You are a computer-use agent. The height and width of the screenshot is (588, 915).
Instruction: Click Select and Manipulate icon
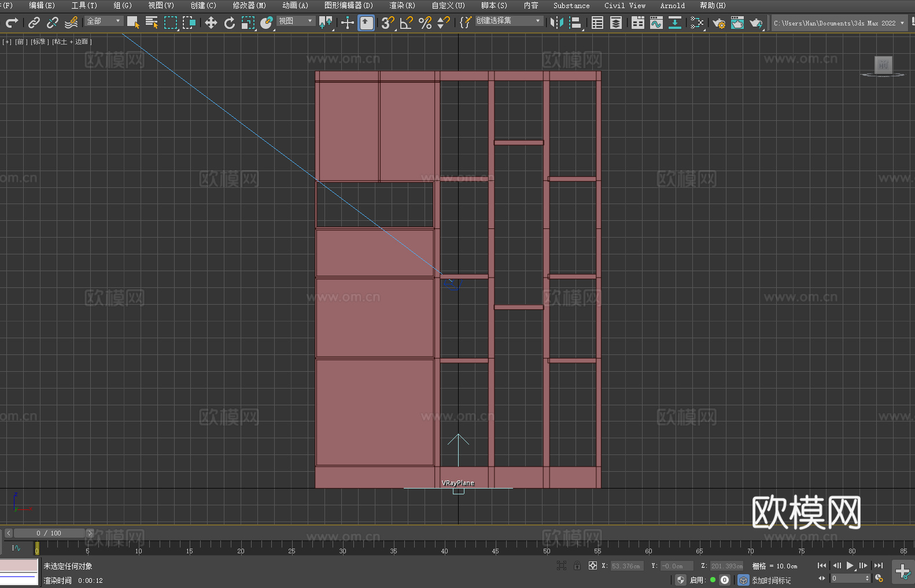point(348,23)
